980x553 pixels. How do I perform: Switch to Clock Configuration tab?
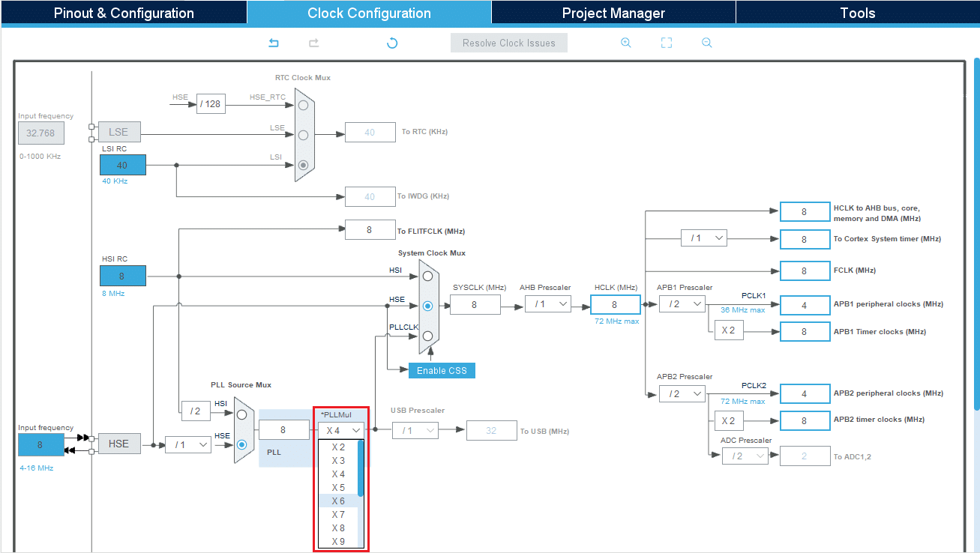click(x=369, y=13)
